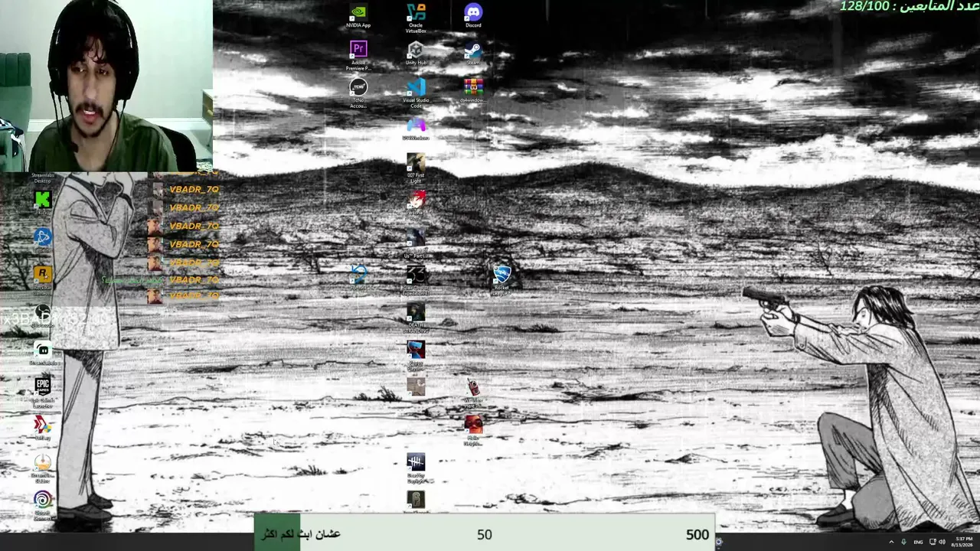
Task: Click the Rocket League desktop shortcut
Action: pyautogui.click(x=501, y=280)
